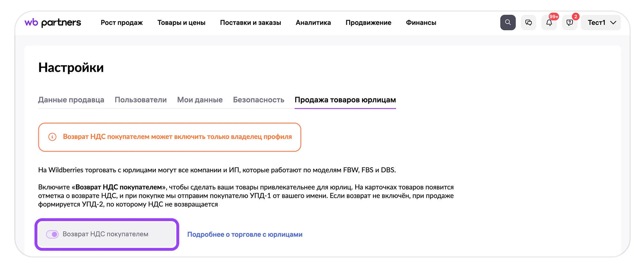Image resolution: width=644 pixels, height=268 pixels.
Task: Open the Аналитика menu
Action: (313, 23)
